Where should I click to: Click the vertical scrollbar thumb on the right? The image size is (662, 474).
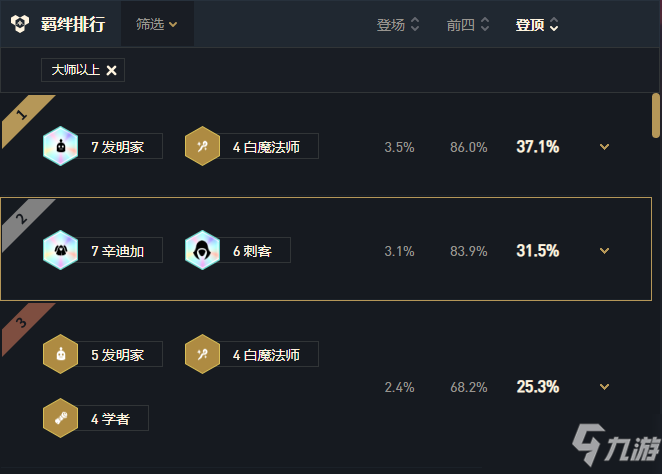tap(656, 116)
